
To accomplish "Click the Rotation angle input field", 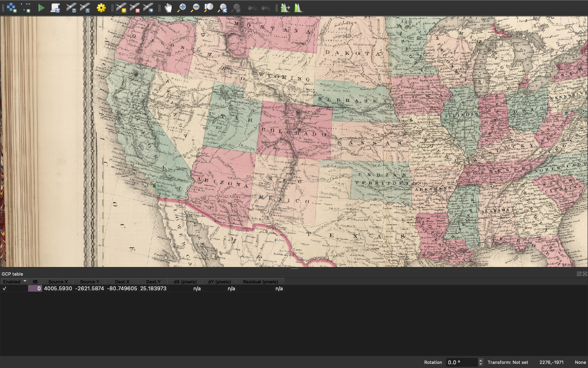I will click(461, 362).
